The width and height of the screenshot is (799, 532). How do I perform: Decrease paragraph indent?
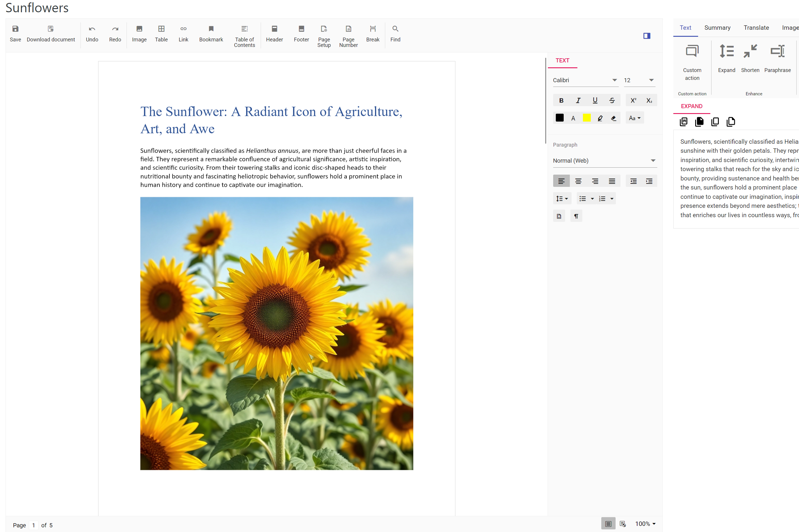tap(633, 181)
